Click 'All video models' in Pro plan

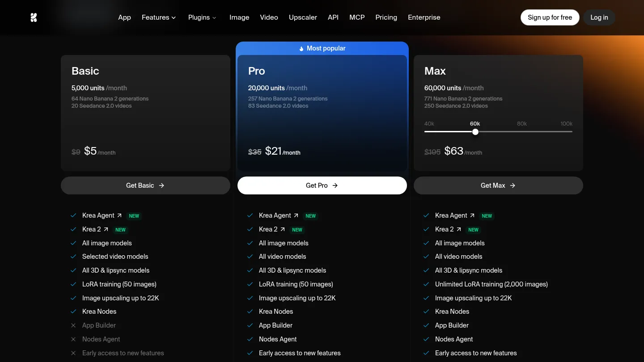click(283, 257)
